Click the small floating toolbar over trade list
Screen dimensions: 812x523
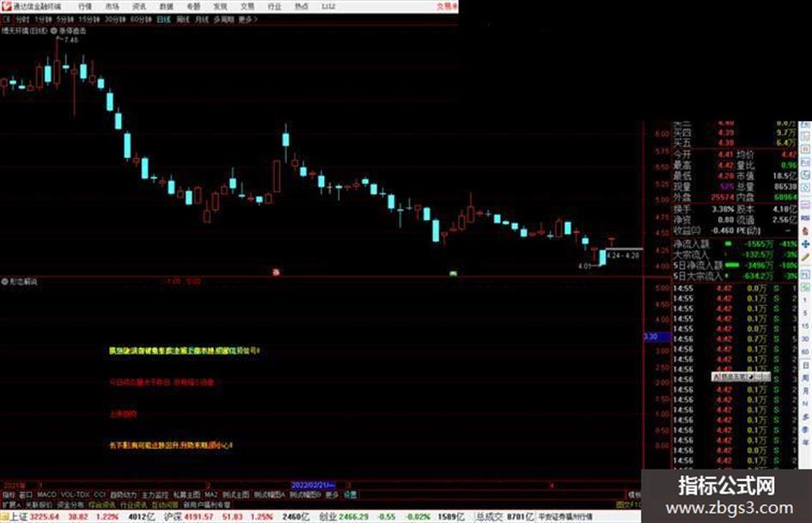click(x=741, y=376)
